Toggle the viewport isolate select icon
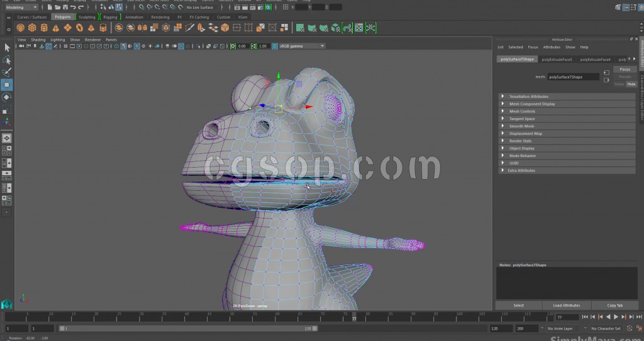Image resolution: width=644 pixels, height=341 pixels. 198,46
